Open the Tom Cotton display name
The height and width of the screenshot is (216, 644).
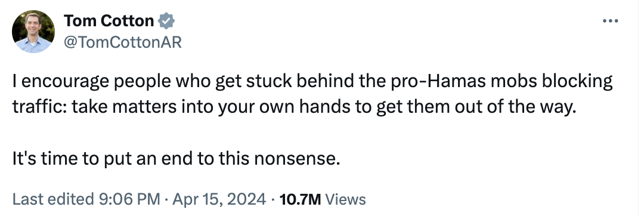[109, 21]
